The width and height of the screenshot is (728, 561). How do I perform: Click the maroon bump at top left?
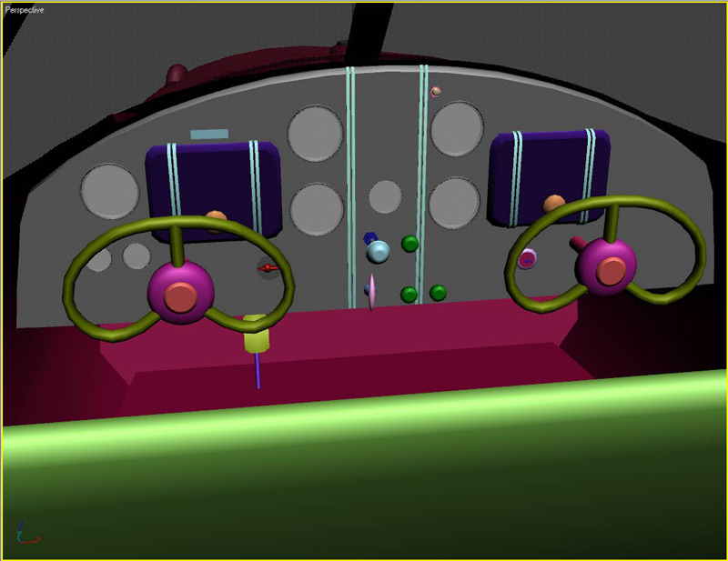tap(177, 75)
